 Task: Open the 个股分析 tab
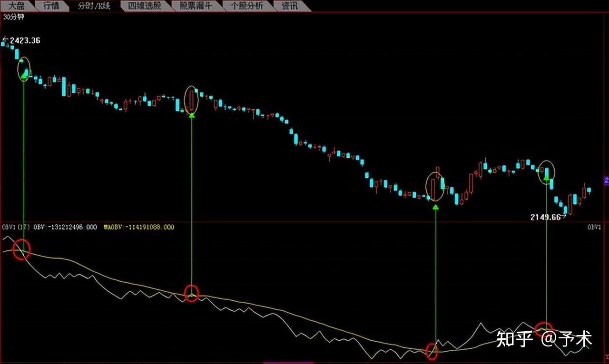[246, 6]
